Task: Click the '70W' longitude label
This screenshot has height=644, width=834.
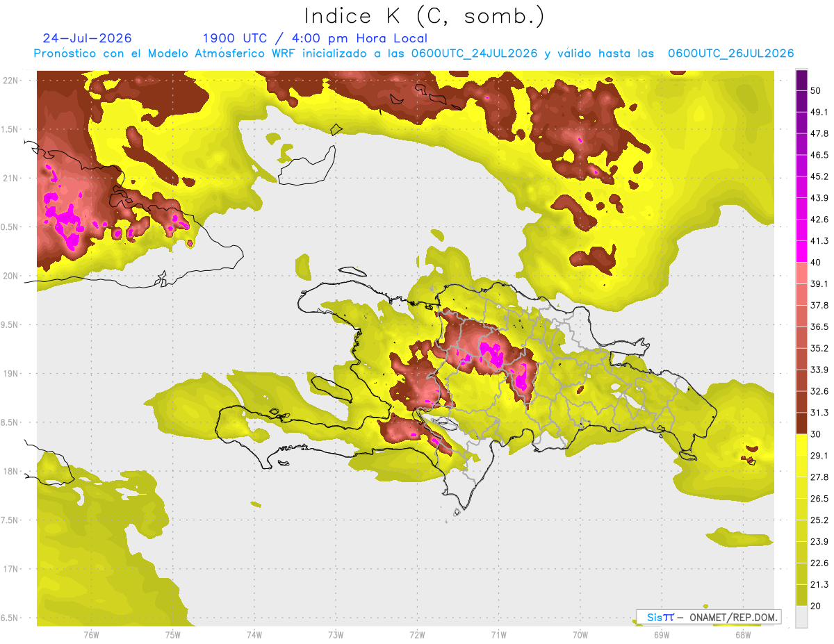Action: pos(580,635)
